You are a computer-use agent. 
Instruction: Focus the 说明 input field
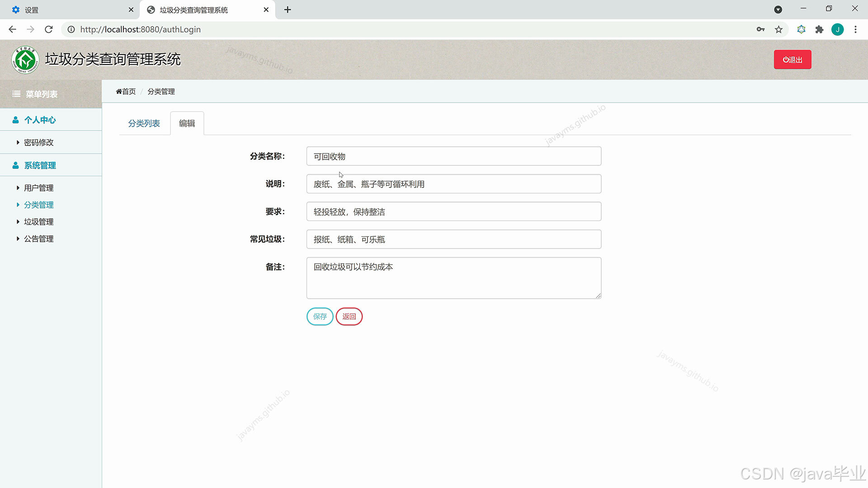(454, 184)
